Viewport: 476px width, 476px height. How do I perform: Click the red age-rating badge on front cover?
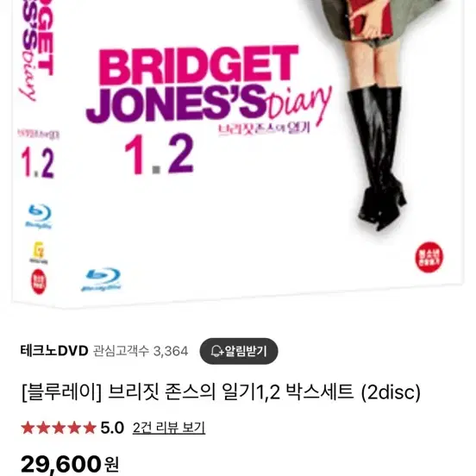coord(429,257)
